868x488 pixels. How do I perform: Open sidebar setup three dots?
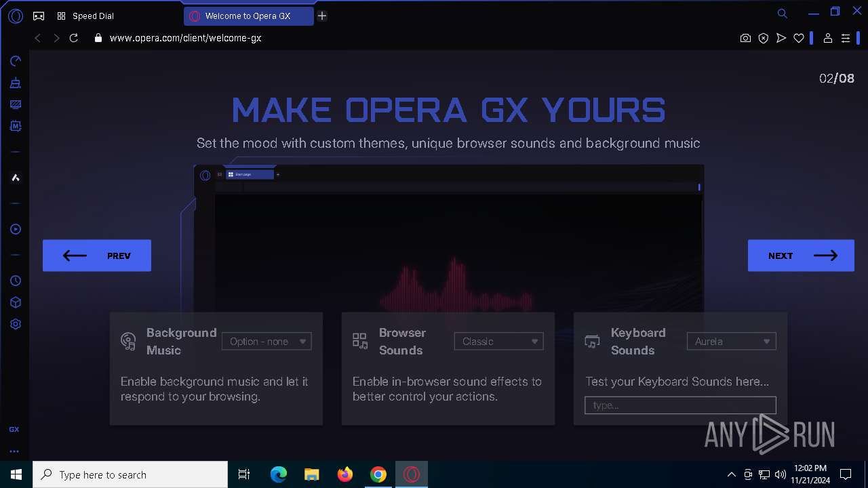(x=14, y=451)
